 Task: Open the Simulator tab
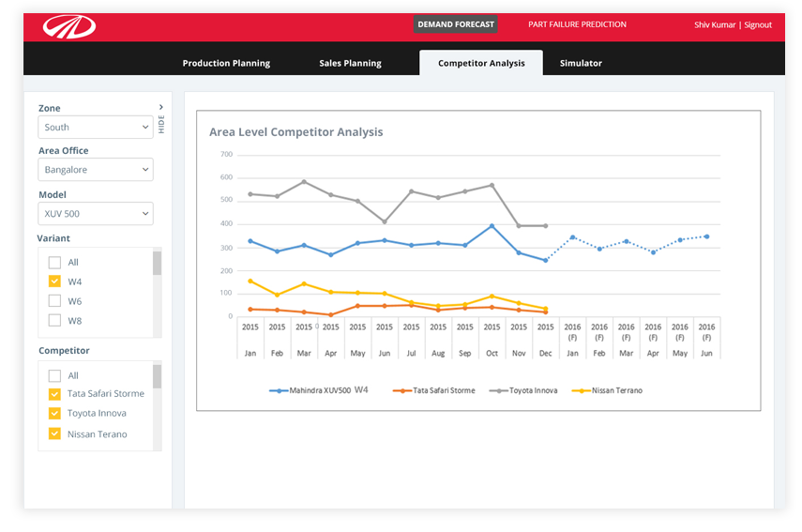point(581,63)
